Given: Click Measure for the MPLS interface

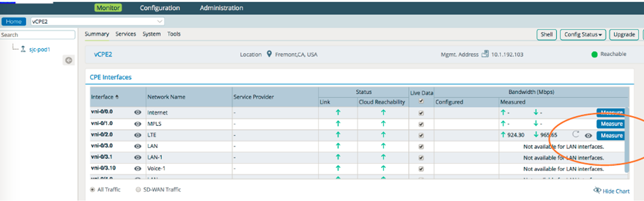Looking at the screenshot, I should [x=611, y=124].
